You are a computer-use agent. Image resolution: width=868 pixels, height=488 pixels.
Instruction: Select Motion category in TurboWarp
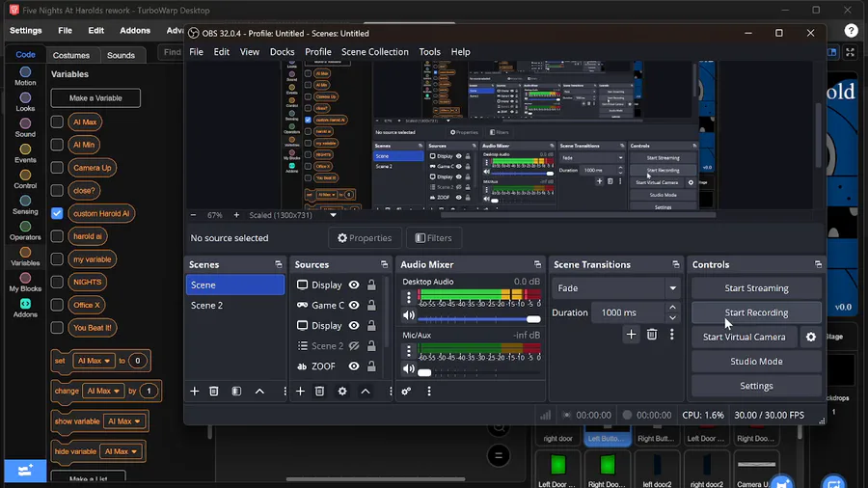tap(25, 76)
